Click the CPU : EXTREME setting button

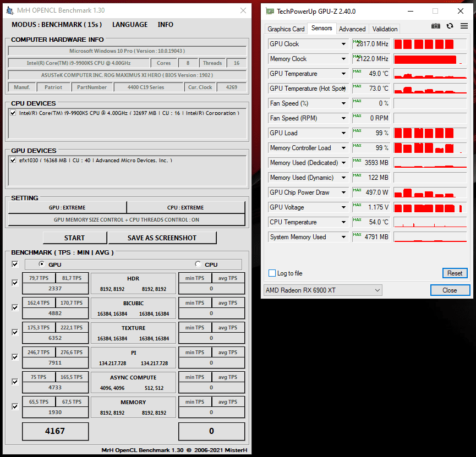pyautogui.click(x=185, y=207)
